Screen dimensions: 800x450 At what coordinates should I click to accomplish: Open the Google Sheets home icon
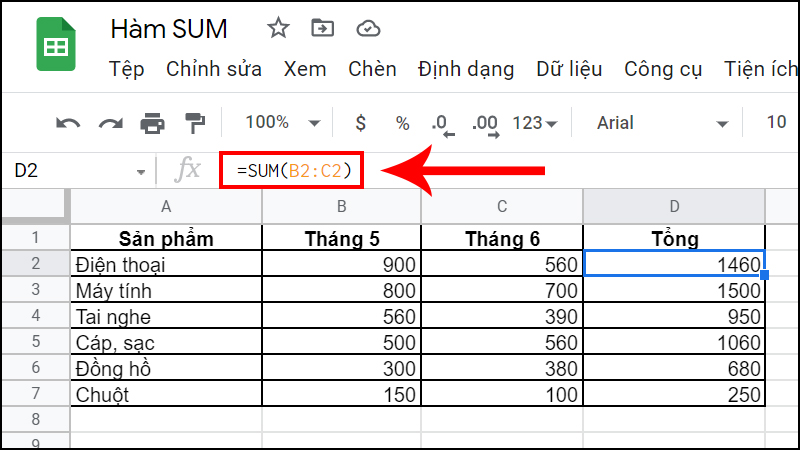pyautogui.click(x=57, y=44)
